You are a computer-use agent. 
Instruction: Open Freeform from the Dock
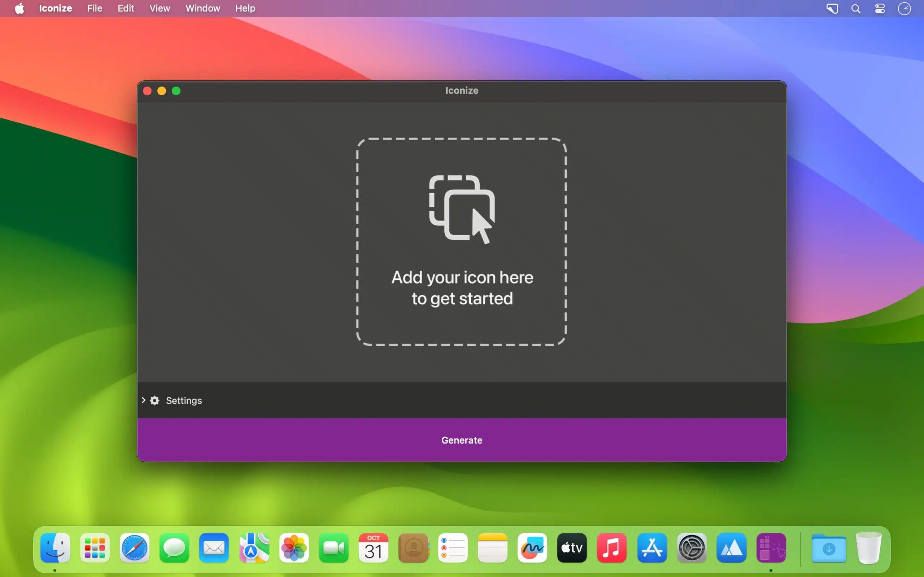[532, 548]
